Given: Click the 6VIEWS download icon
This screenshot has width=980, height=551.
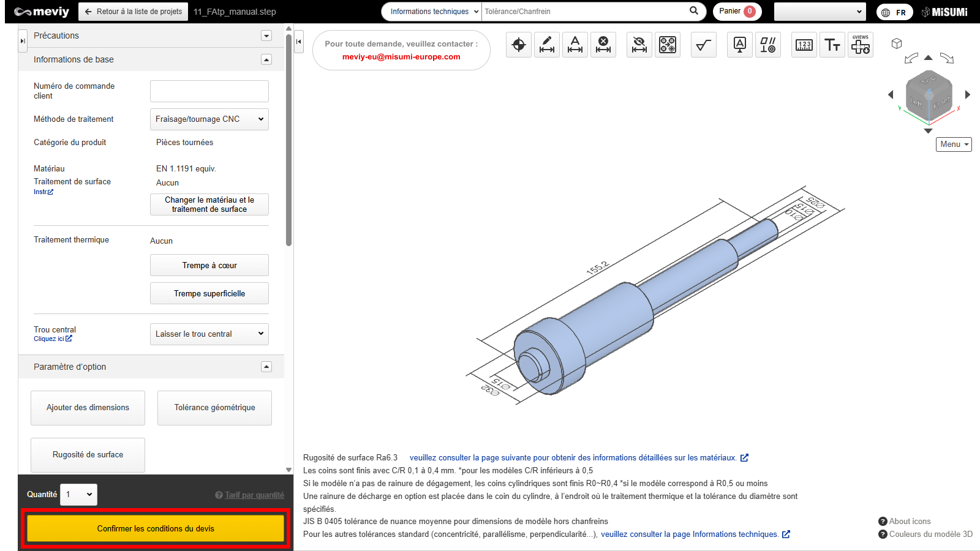Looking at the screenshot, I should [860, 45].
